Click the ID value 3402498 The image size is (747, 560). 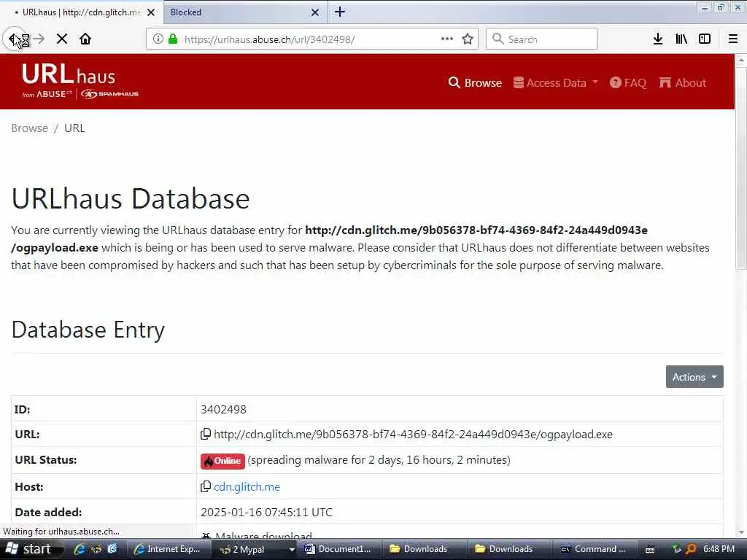pyautogui.click(x=223, y=409)
